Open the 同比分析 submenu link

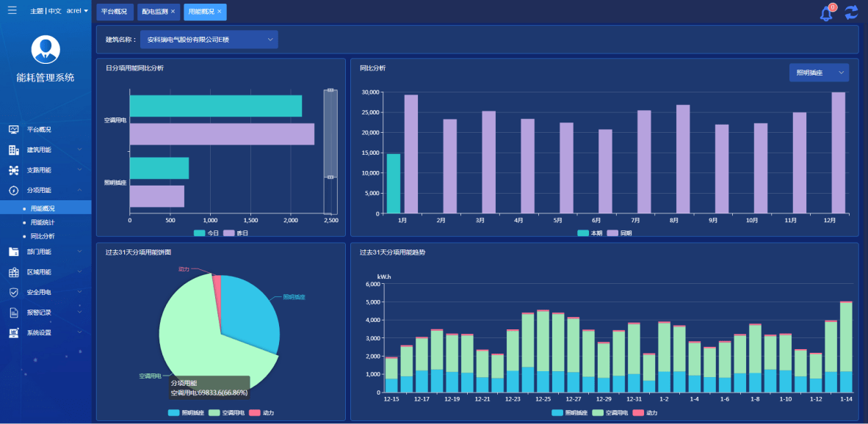pos(43,236)
